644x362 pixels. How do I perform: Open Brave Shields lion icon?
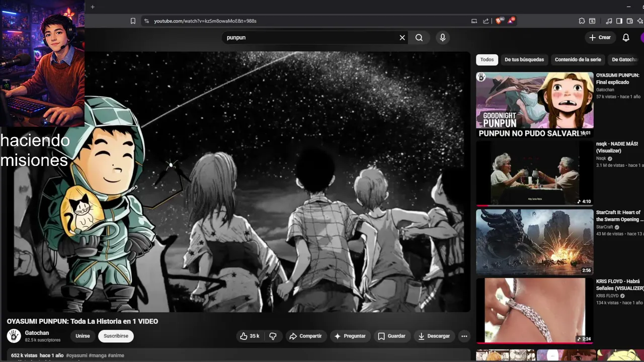tap(499, 21)
